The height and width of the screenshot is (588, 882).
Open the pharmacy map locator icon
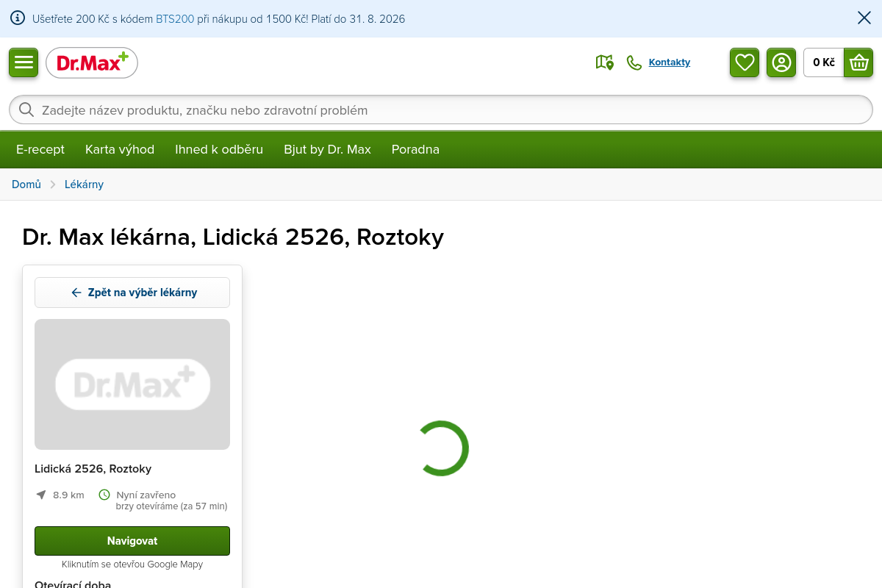pos(604,62)
